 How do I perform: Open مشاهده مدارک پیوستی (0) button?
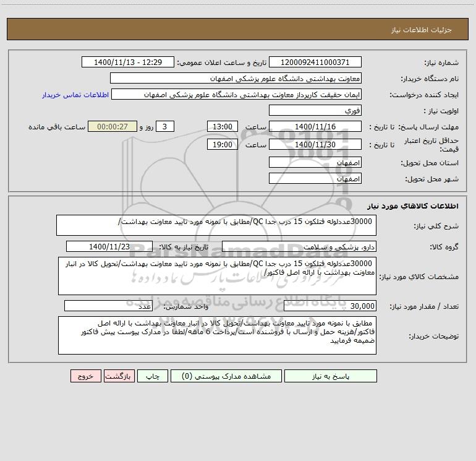[x=226, y=376]
